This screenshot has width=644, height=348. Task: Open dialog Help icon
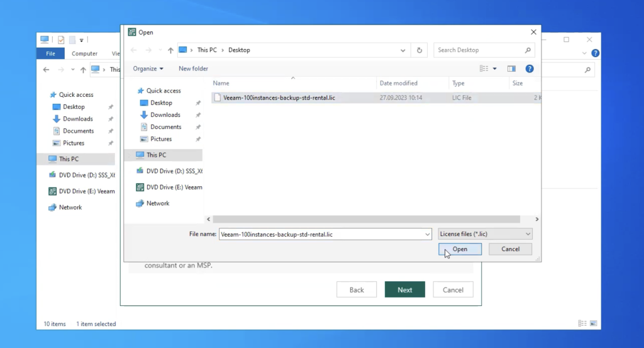click(530, 69)
